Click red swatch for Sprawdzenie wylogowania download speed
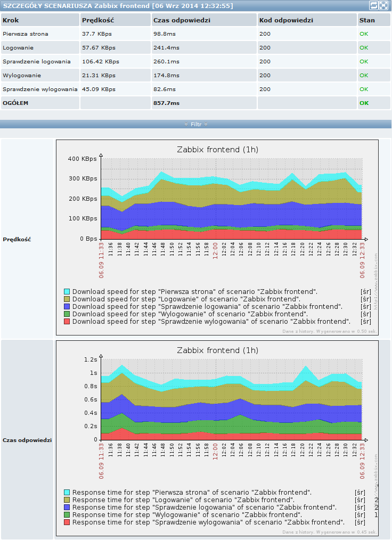Image resolution: width=392 pixels, height=540 pixels. pyautogui.click(x=67, y=322)
